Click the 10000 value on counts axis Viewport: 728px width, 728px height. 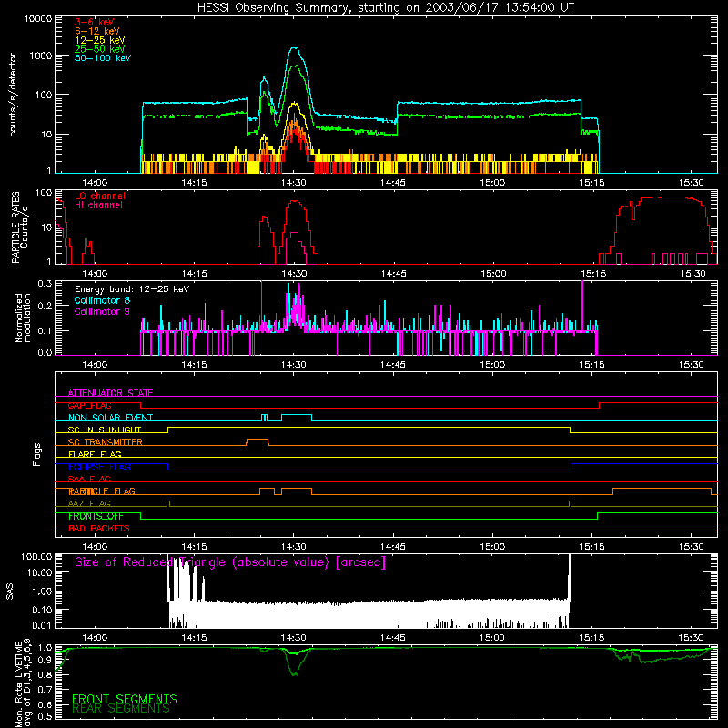(38, 18)
